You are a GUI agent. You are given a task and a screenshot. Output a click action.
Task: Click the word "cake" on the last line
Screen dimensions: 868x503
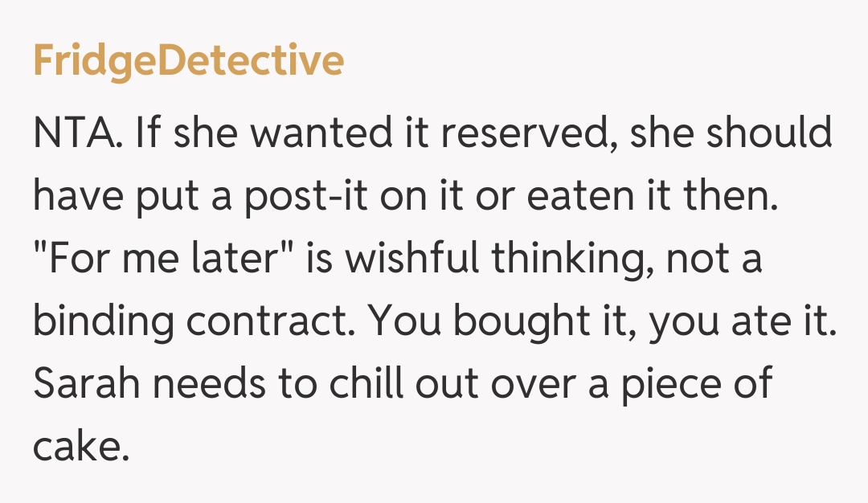[80, 448]
